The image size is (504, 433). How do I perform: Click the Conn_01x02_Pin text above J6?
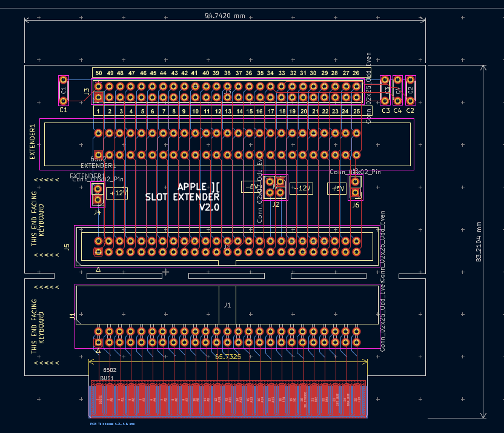tap(355, 172)
